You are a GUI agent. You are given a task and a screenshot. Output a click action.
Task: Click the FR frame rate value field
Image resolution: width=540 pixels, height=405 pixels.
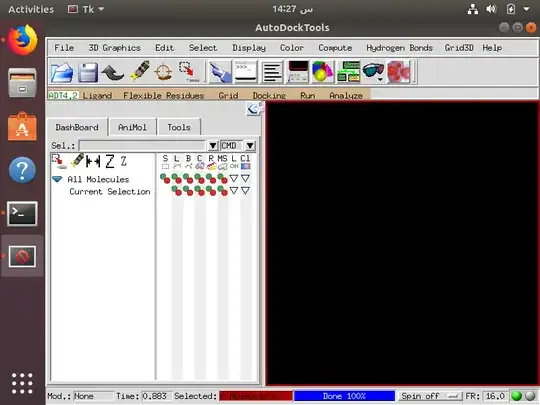(495, 396)
